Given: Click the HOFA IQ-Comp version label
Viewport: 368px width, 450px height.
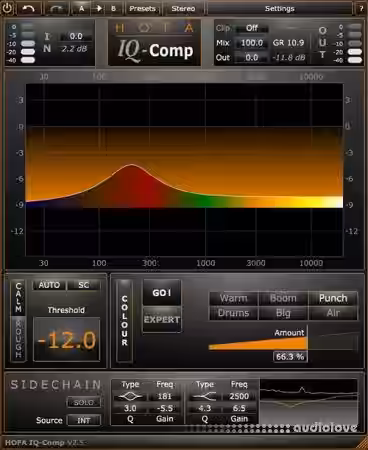Looking at the screenshot, I should (x=45, y=443).
